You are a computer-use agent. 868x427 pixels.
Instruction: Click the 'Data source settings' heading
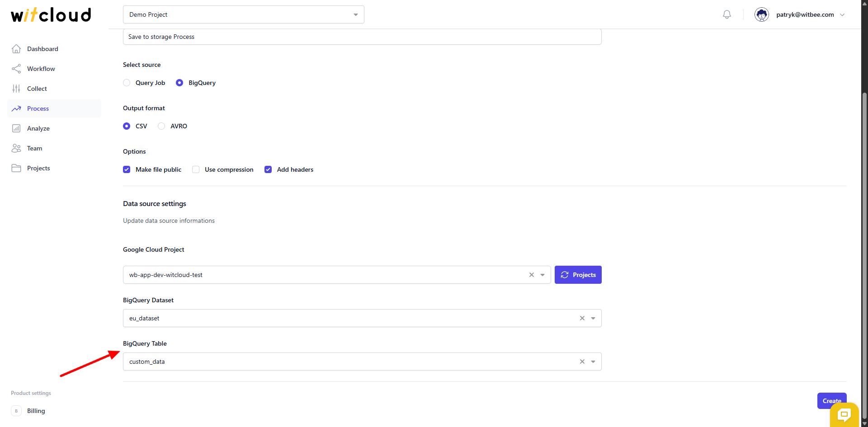[155, 204]
